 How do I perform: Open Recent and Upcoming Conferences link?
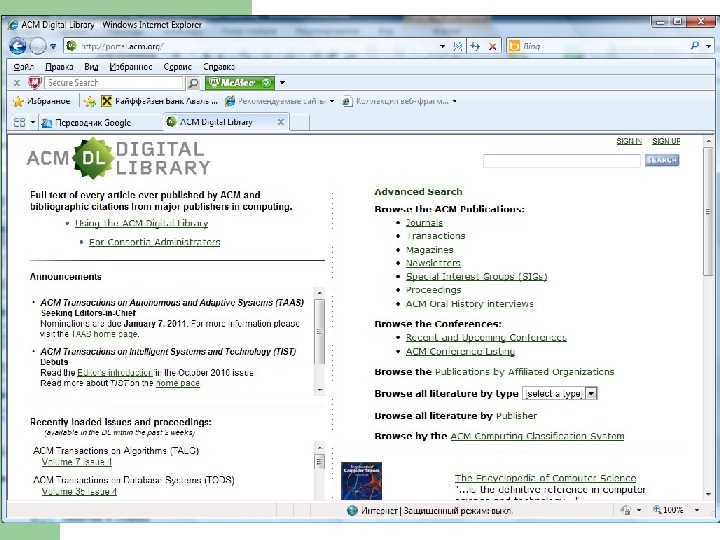pyautogui.click(x=486, y=338)
